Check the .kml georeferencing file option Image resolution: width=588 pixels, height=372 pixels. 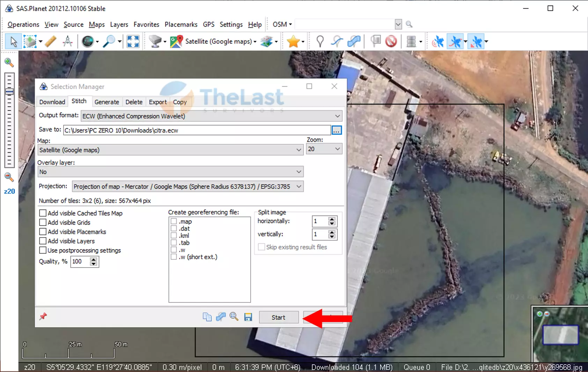(x=174, y=235)
